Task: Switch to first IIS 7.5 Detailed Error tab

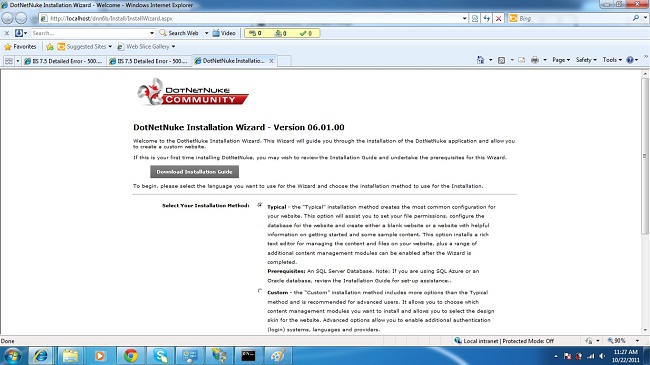Action: [x=64, y=61]
